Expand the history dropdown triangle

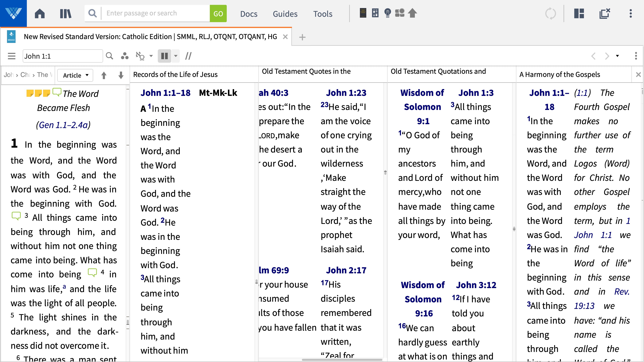click(618, 56)
